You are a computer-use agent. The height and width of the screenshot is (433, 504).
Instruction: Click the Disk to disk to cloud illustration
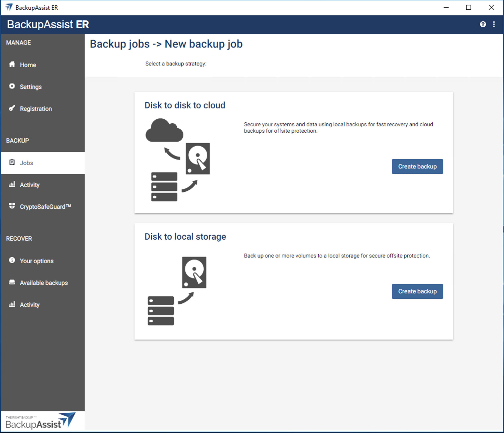178,160
